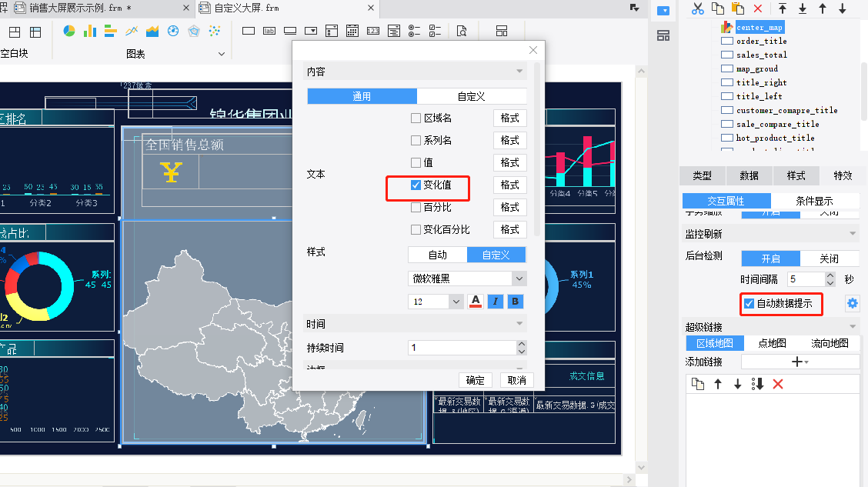The height and width of the screenshot is (487, 868).
Task: Collapse the 内容 section
Action: coord(519,72)
